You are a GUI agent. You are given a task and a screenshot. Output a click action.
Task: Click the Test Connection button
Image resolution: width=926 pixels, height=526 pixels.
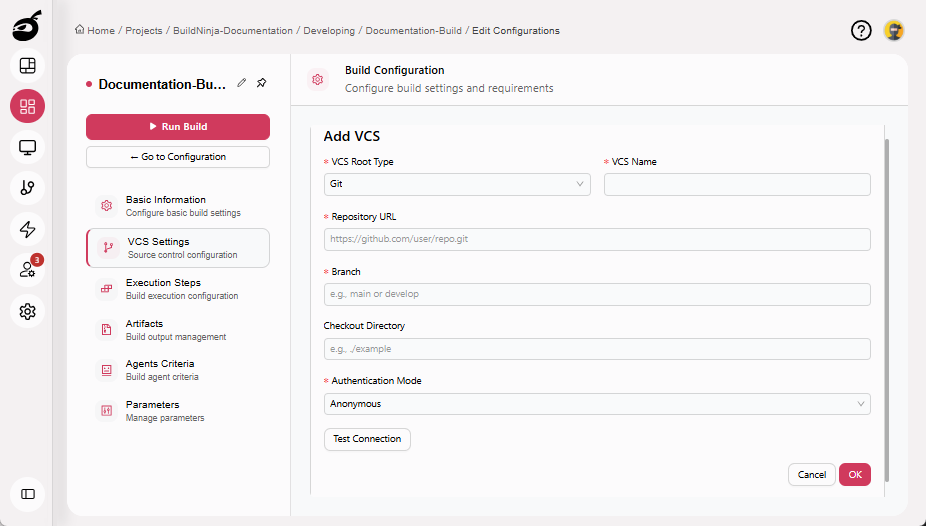click(367, 439)
